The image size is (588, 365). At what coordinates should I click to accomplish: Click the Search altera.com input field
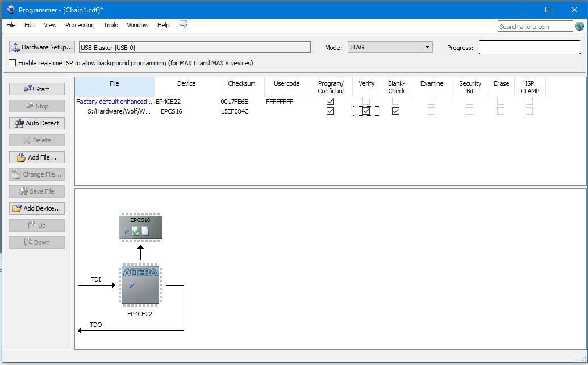[535, 27]
